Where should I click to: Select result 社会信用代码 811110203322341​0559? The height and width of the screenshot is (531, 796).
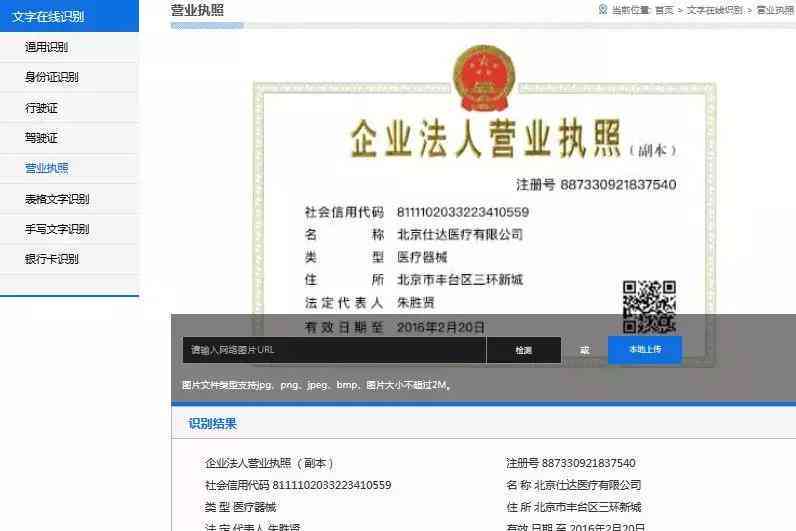298,485
